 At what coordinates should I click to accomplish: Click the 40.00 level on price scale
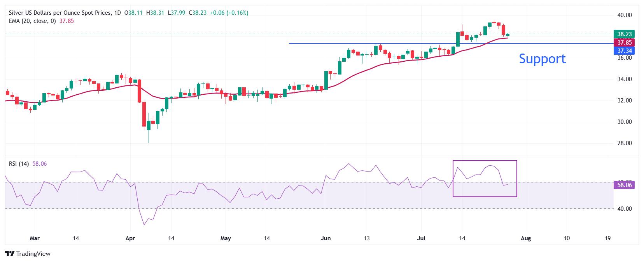tap(625, 15)
